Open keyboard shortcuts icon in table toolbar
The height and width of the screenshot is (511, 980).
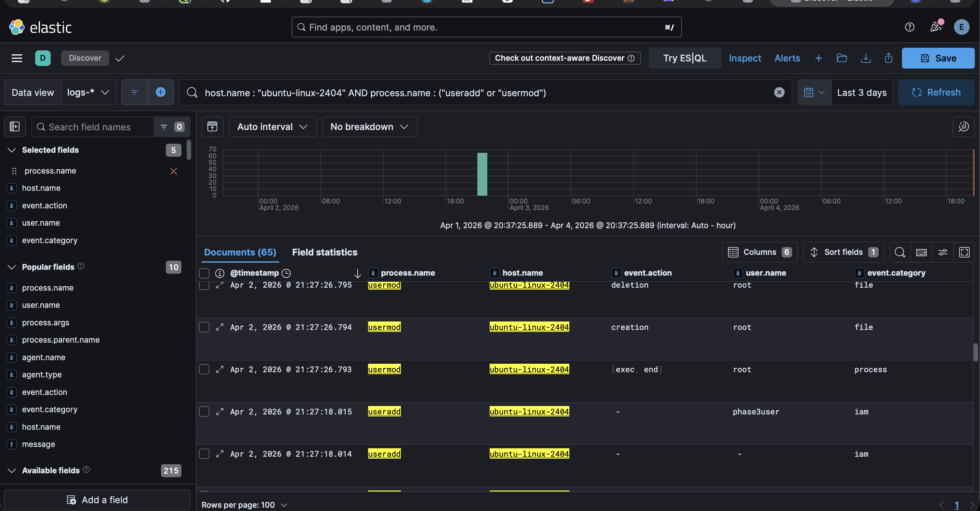tap(921, 252)
